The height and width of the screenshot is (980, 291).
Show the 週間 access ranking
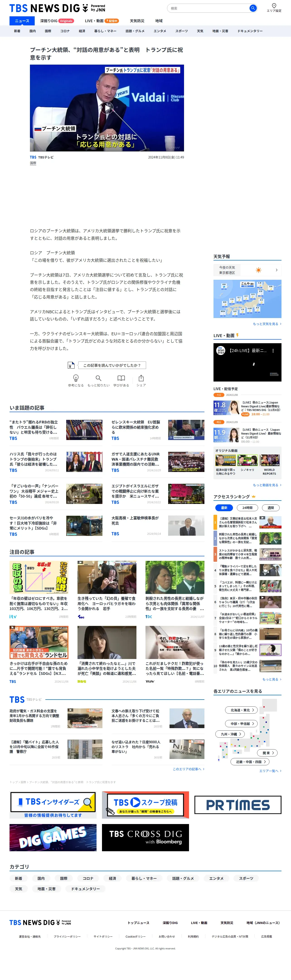pyautogui.click(x=270, y=508)
